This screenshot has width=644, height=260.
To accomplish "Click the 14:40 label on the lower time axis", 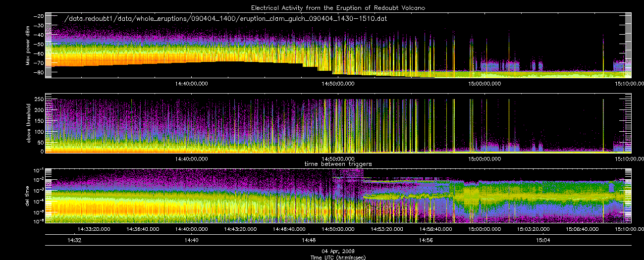I will (191, 240).
